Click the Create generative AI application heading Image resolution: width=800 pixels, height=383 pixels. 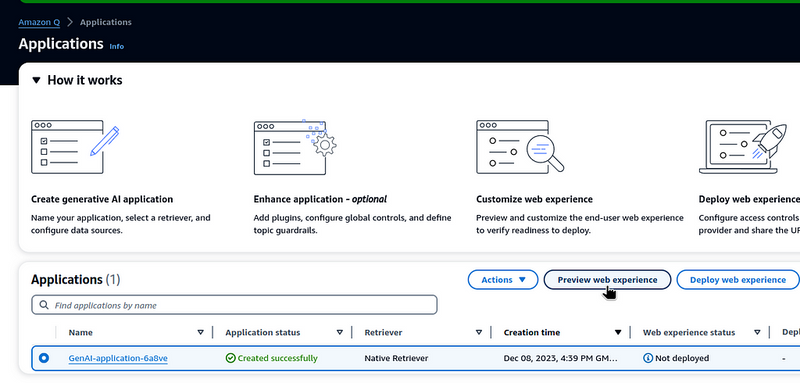point(102,199)
